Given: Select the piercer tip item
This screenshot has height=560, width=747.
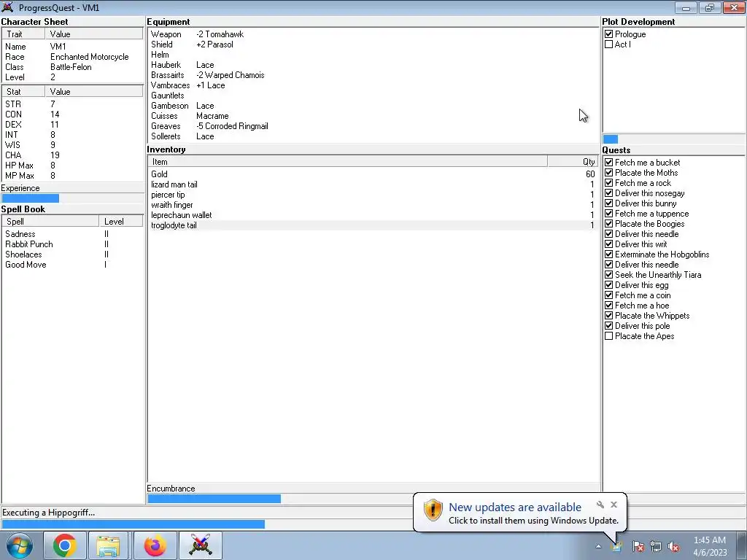Looking at the screenshot, I should tap(373, 195).
